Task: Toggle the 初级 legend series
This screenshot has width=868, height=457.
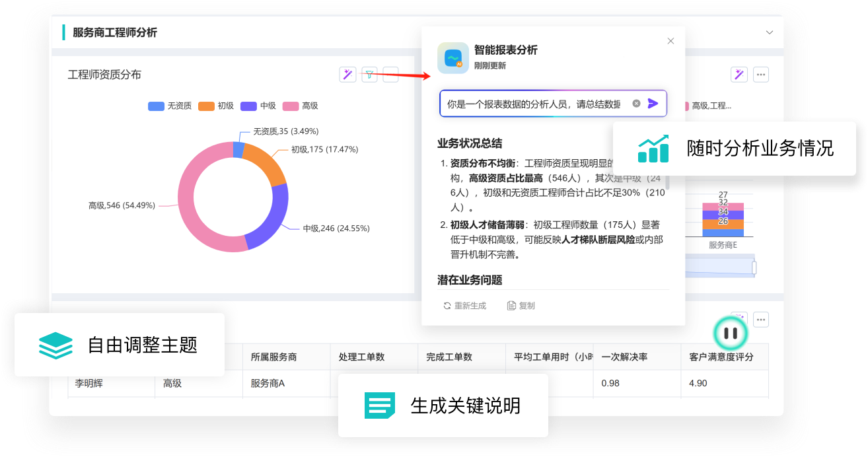Action: 216,106
